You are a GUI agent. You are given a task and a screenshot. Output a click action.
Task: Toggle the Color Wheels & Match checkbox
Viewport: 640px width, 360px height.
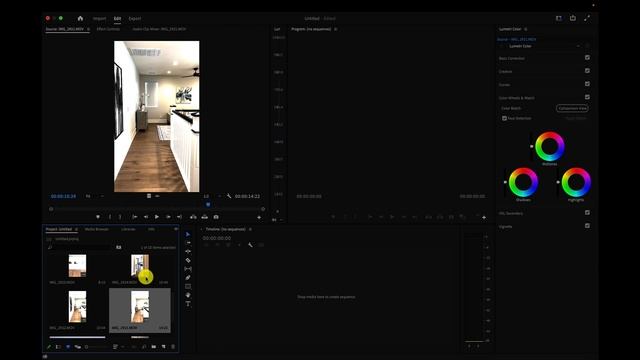pyautogui.click(x=587, y=97)
